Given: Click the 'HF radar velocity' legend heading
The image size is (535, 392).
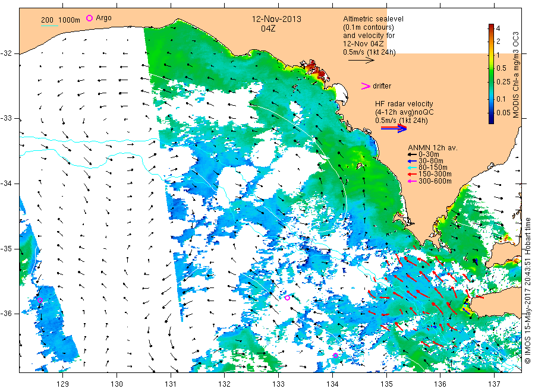Looking at the screenshot, I should coord(404,104).
